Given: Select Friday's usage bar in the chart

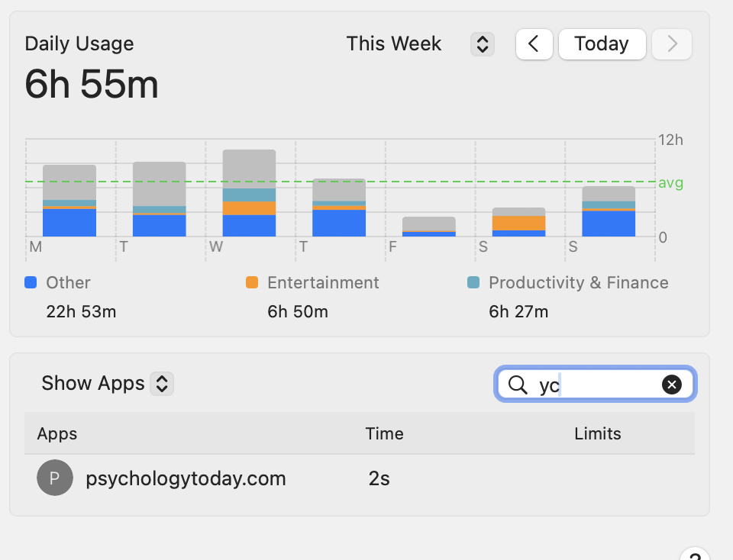Looking at the screenshot, I should coord(429,227).
